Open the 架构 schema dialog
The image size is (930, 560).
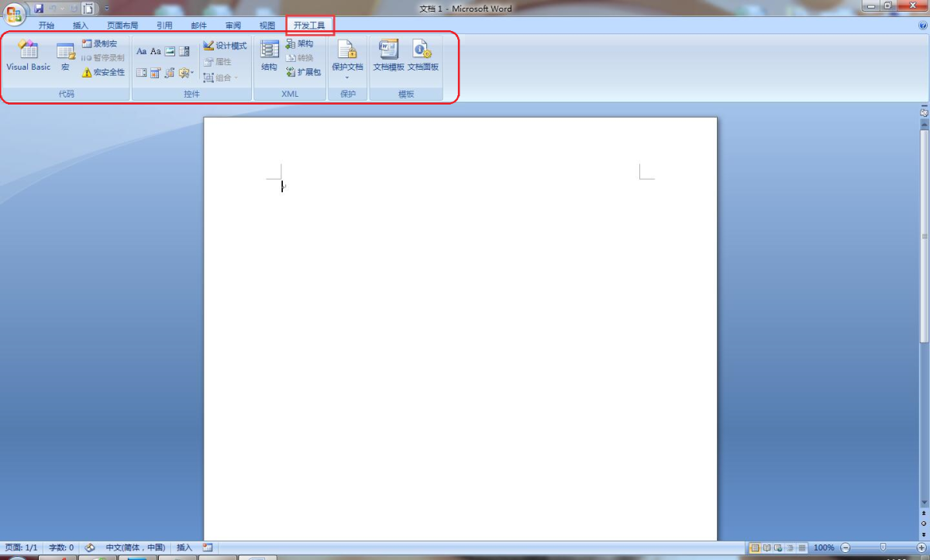pyautogui.click(x=299, y=44)
